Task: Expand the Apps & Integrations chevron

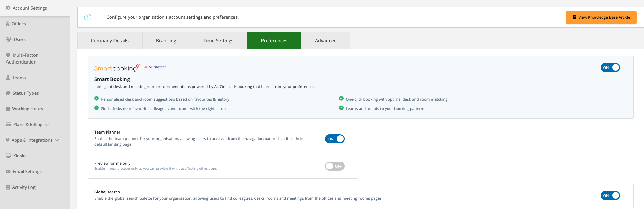Action: coord(57,140)
